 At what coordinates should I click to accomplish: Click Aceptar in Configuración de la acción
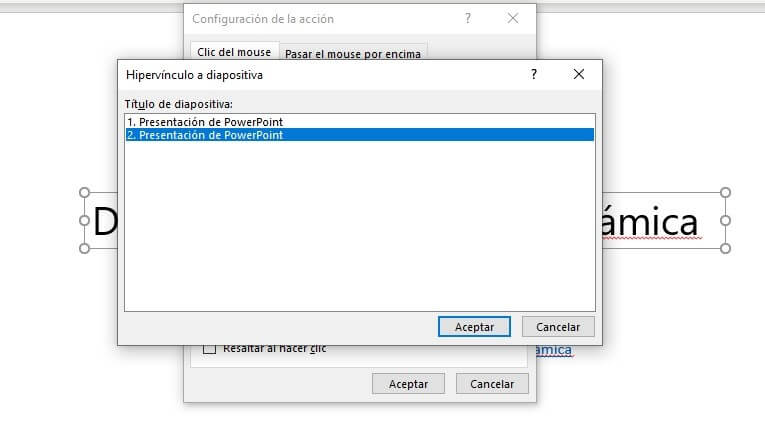408,384
